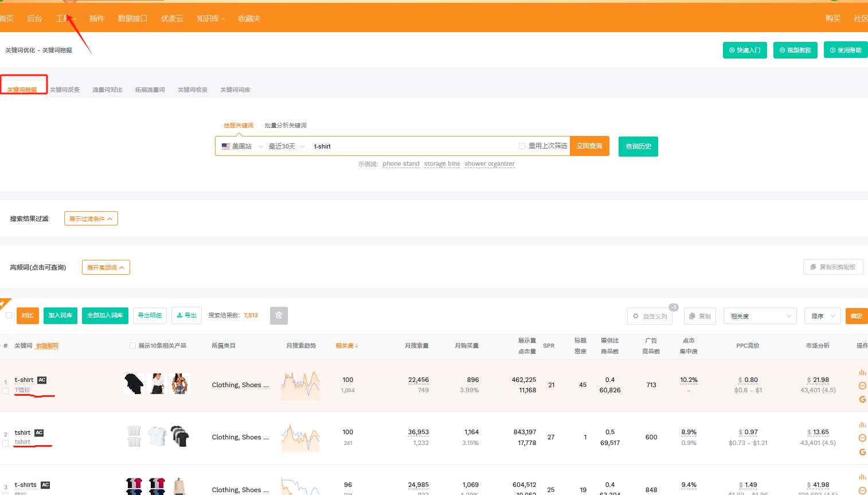Viewport: 868px width, 495px height.
Task: Click monthly search trend chart for tshirt
Action: tap(300, 438)
